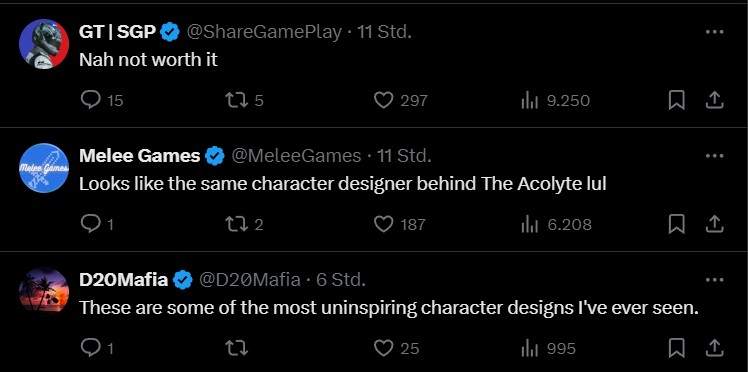Share the Melee Games tweet
Image resolution: width=748 pixels, height=372 pixels.
(714, 224)
